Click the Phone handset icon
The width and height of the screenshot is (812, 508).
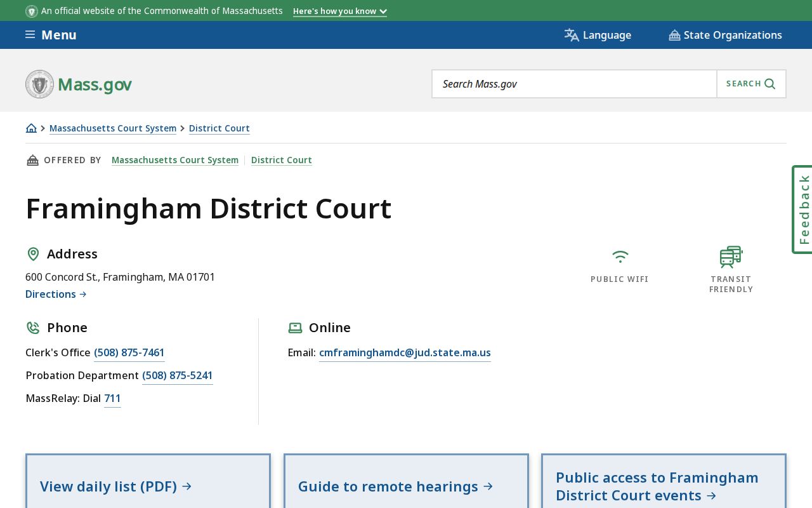[x=33, y=328]
